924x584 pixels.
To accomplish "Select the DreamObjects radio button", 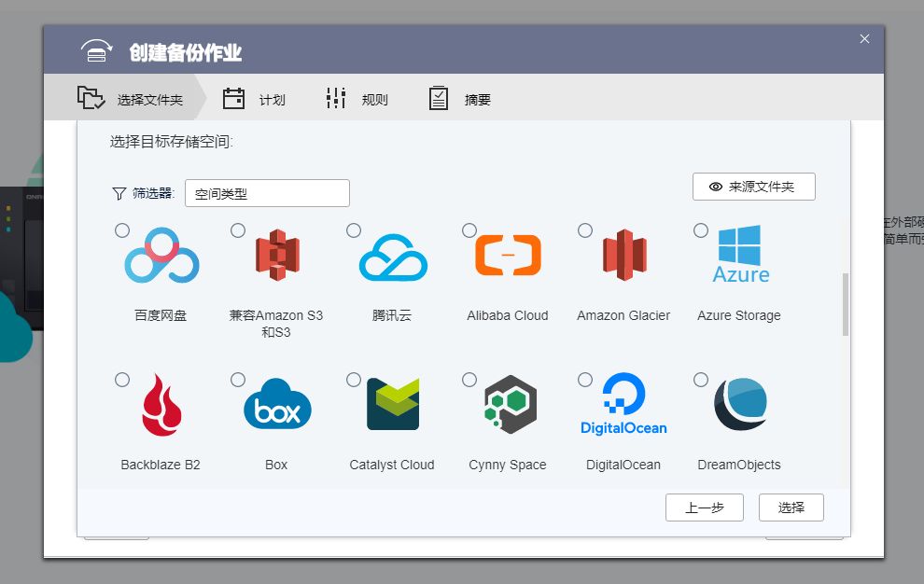I will pos(701,380).
